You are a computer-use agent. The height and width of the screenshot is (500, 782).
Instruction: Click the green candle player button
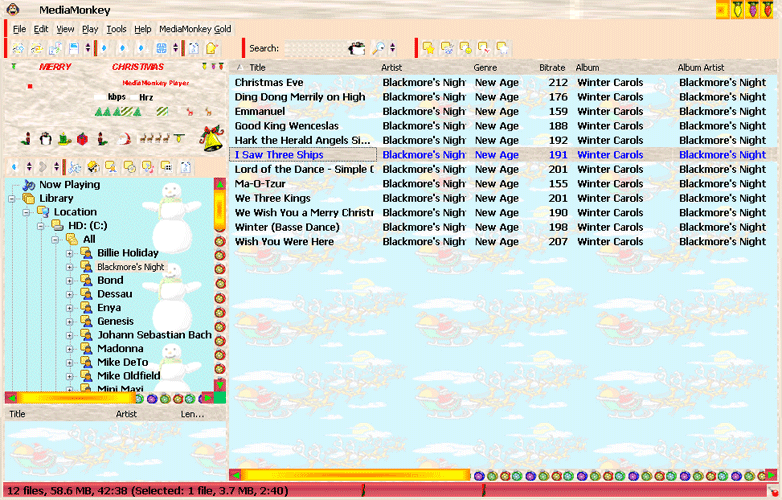tap(64, 138)
